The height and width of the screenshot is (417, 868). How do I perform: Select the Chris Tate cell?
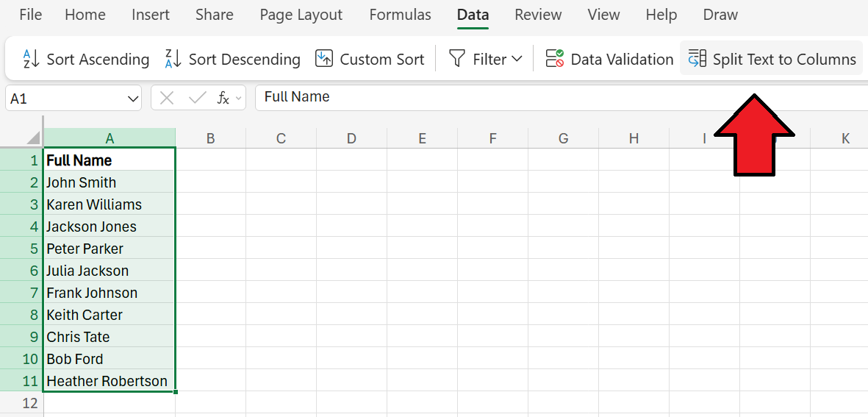(110, 337)
